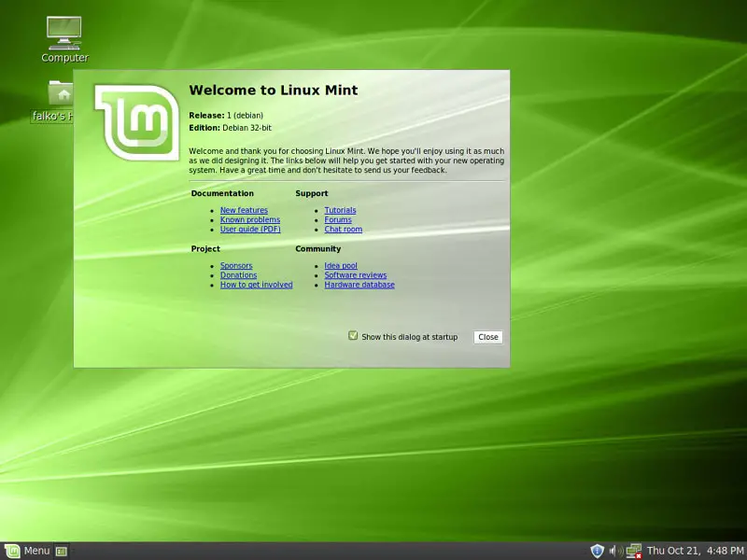The width and height of the screenshot is (747, 560).
Task: Open the update manager shield icon
Action: coord(597,551)
